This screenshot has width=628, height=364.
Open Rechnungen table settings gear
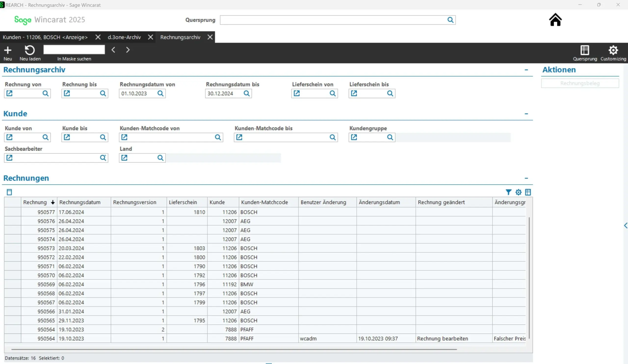pos(518,192)
